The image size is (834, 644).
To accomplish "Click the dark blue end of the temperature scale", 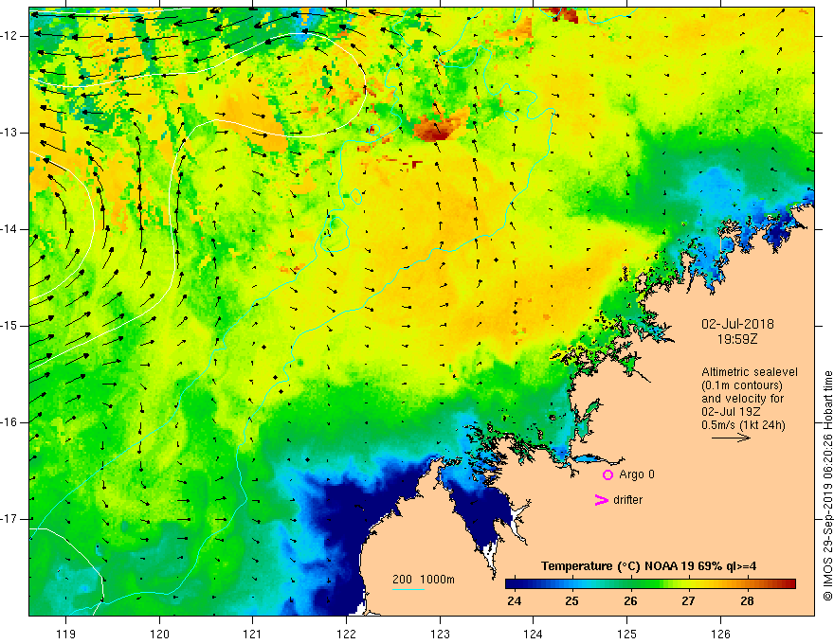I will (x=512, y=584).
